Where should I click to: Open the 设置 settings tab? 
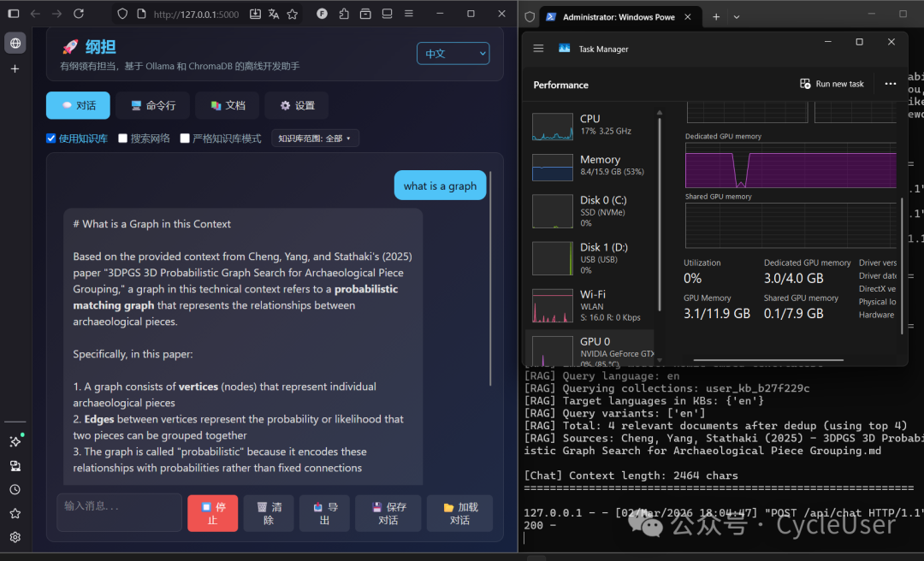click(x=297, y=105)
